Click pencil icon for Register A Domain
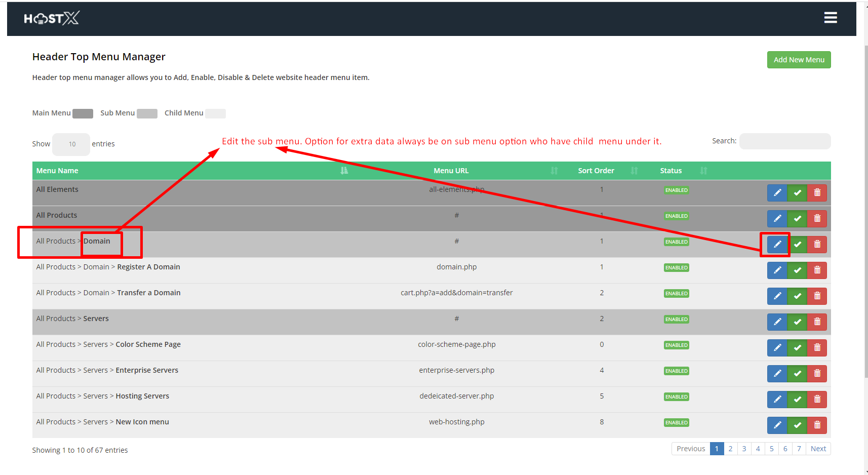 coord(777,270)
